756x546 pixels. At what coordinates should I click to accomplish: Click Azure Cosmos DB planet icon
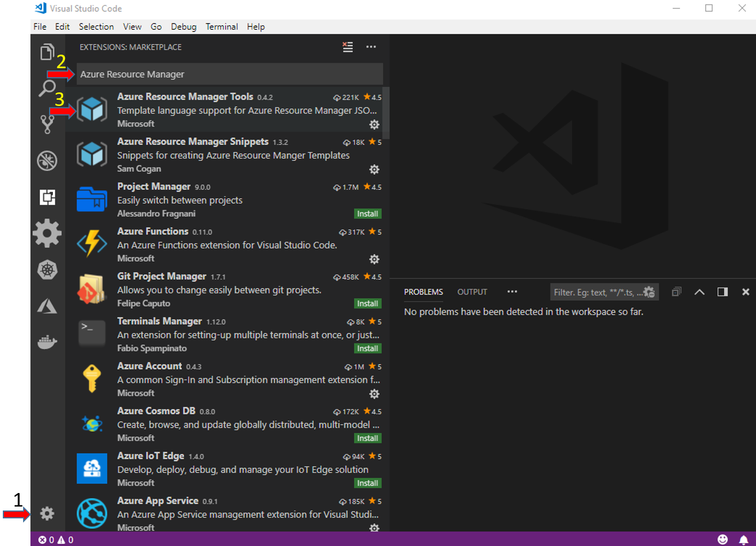(x=92, y=423)
